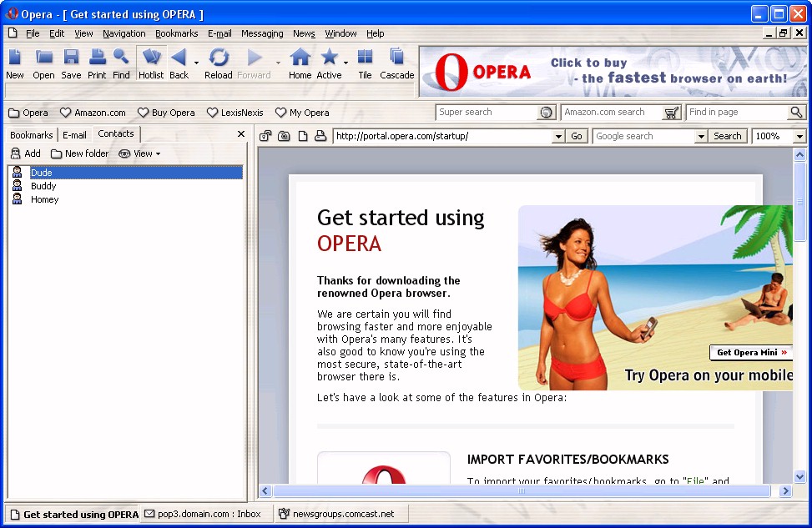Focus the Super search field
This screenshot has height=528, width=812.
[x=487, y=113]
